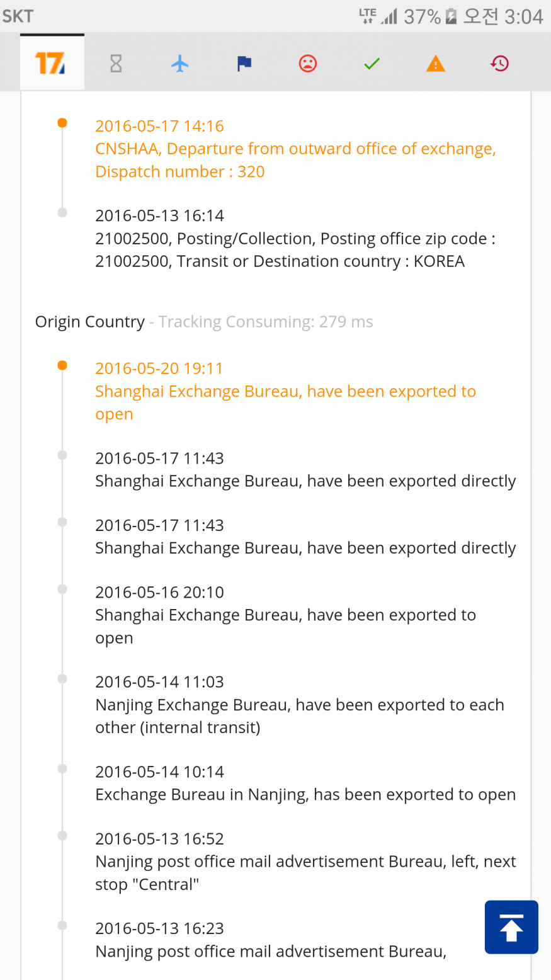Select the orange warning alert icon

tap(436, 64)
